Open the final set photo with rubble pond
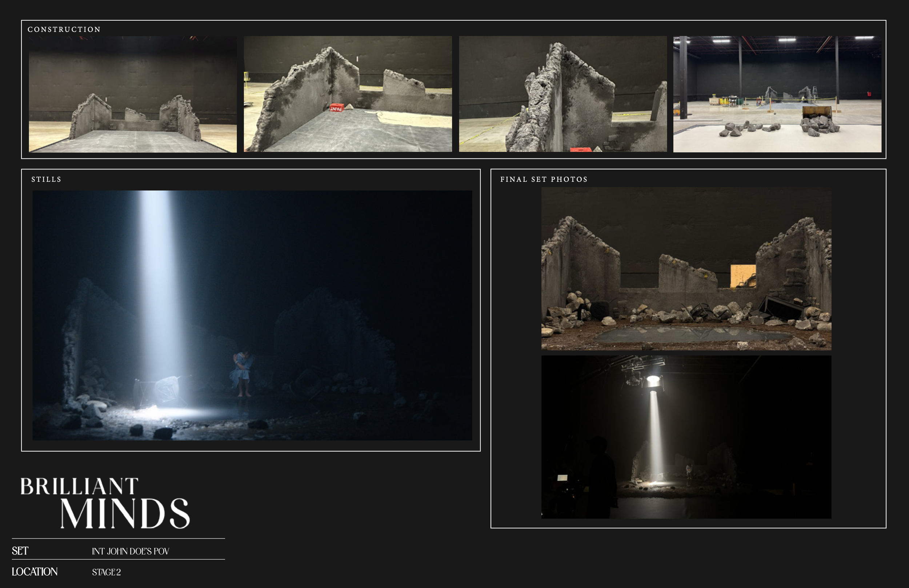The image size is (909, 588). (686, 268)
